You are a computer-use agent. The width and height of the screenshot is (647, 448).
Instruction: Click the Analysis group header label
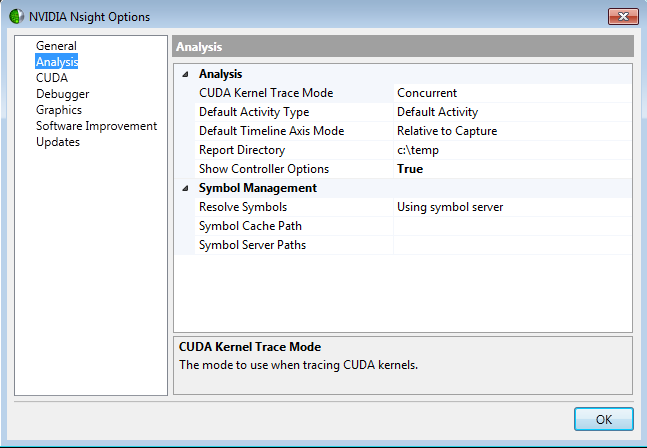(x=220, y=74)
